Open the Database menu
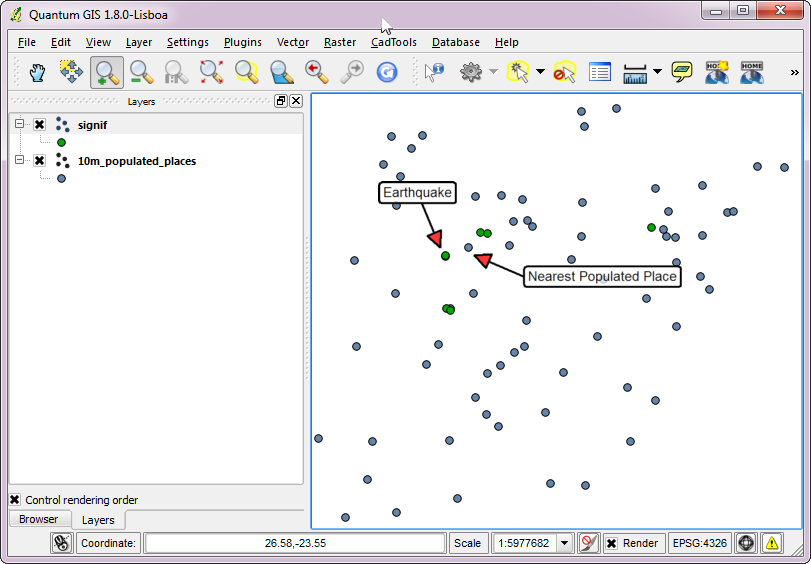The height and width of the screenshot is (564, 811). 456,42
